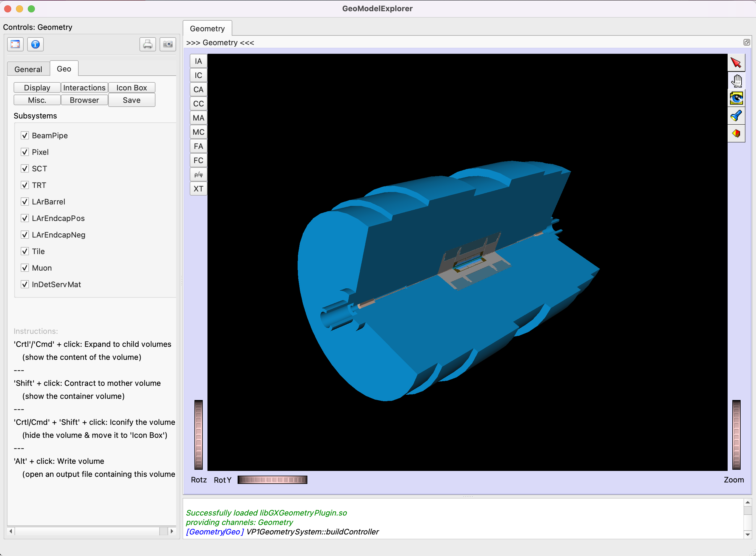Viewport: 756px width, 556px height.
Task: Select the hand view-navigation tool
Action: 736,81
